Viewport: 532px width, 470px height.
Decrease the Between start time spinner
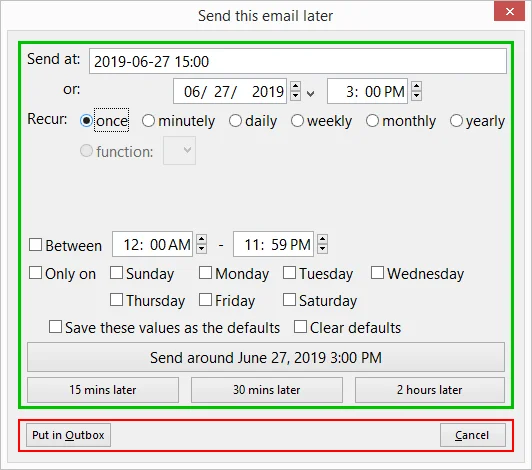202,248
